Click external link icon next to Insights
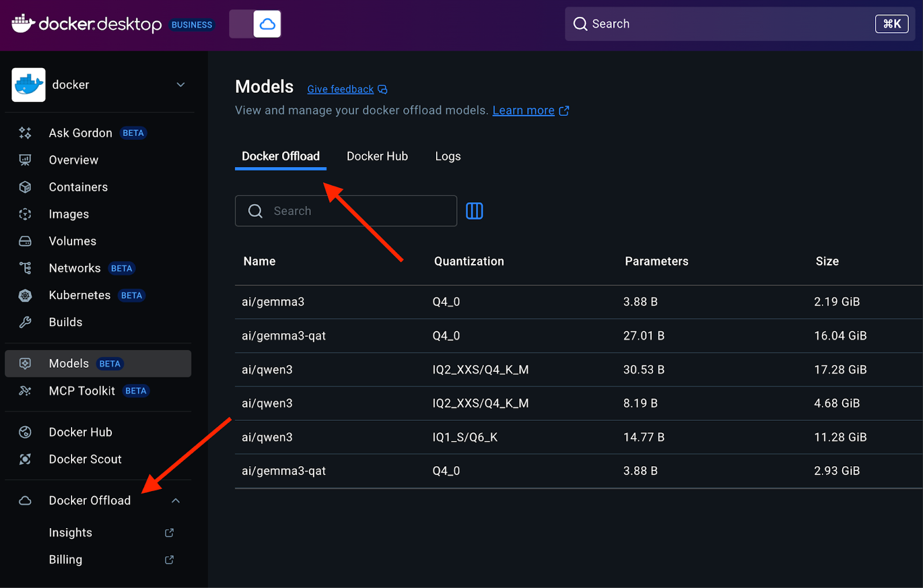 click(169, 533)
